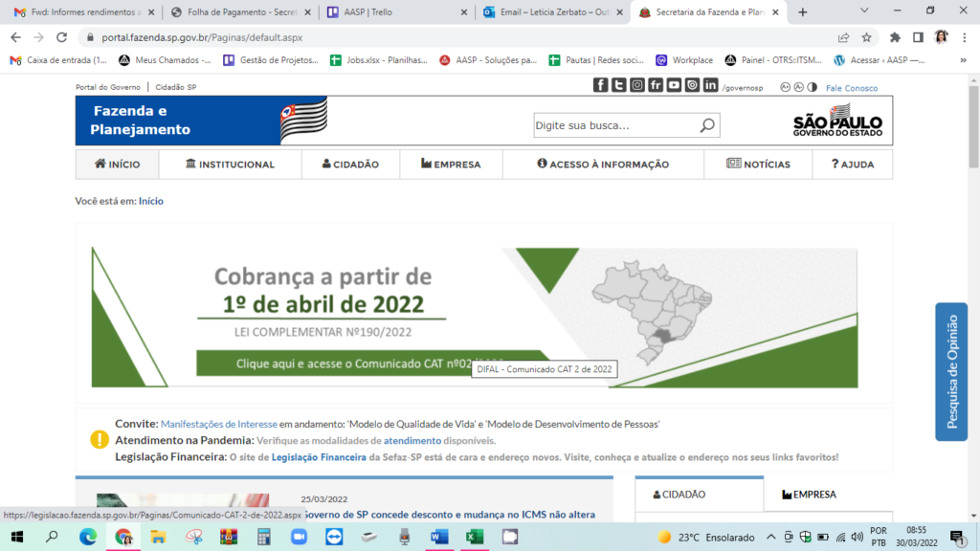Show more bookmarks with the chevron

point(963,60)
